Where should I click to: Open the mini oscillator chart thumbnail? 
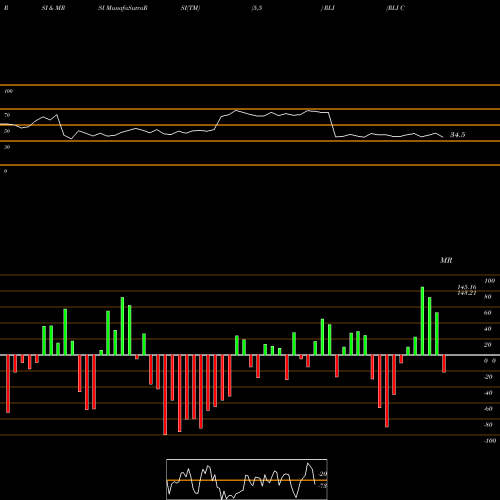(247, 479)
